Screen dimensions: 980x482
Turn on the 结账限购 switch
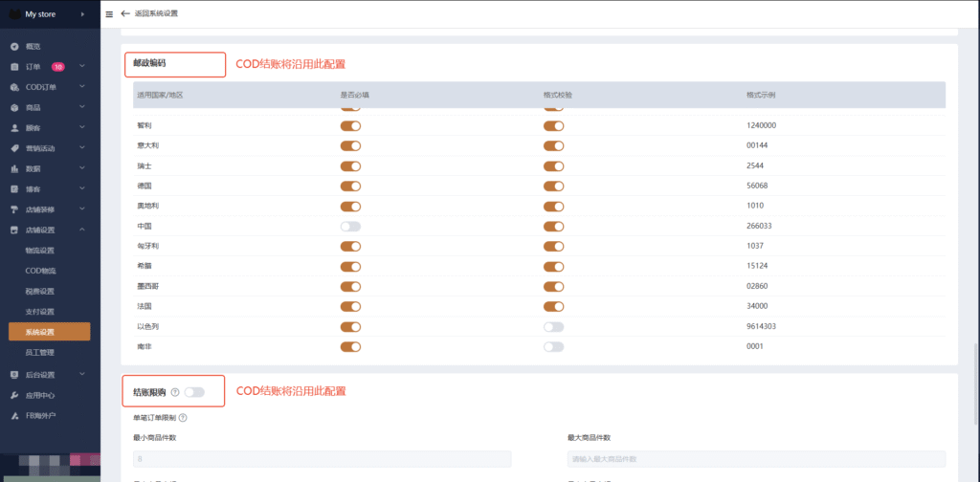(x=194, y=392)
